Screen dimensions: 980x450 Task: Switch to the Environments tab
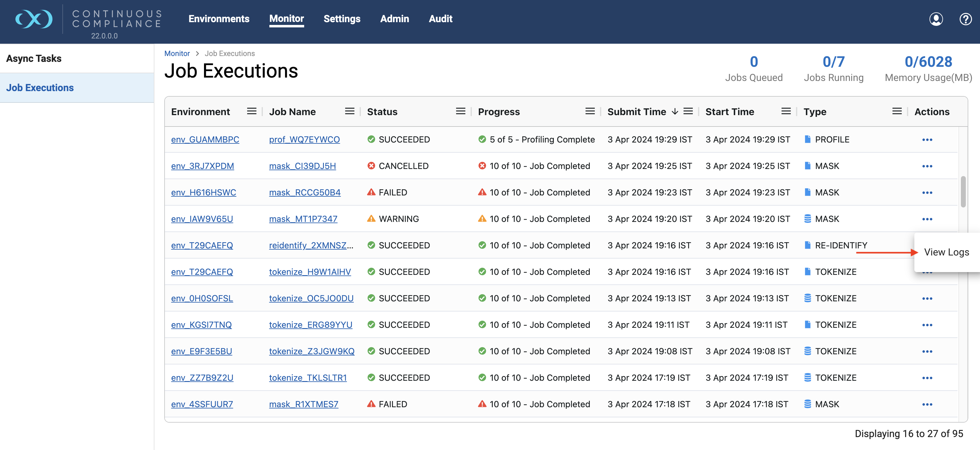click(219, 19)
